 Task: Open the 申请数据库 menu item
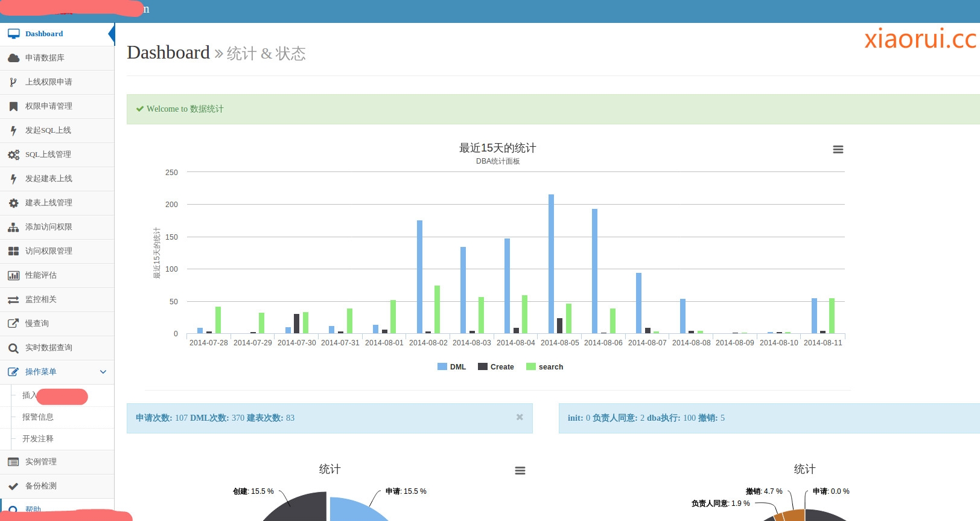click(57, 58)
